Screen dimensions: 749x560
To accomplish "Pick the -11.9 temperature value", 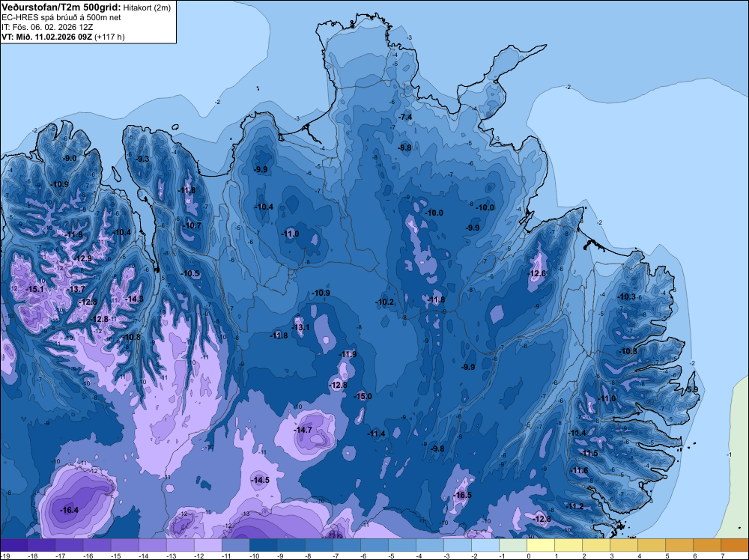I will tap(348, 354).
